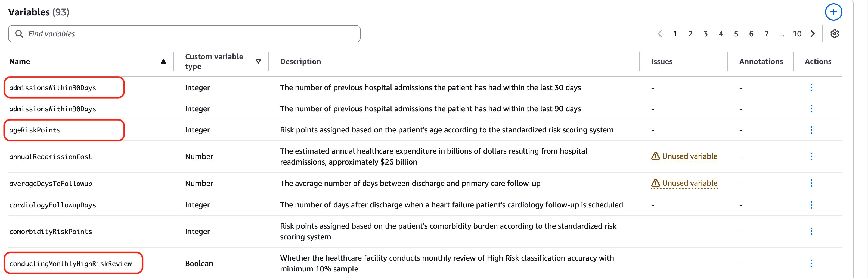Go to previous page chevron

click(660, 34)
